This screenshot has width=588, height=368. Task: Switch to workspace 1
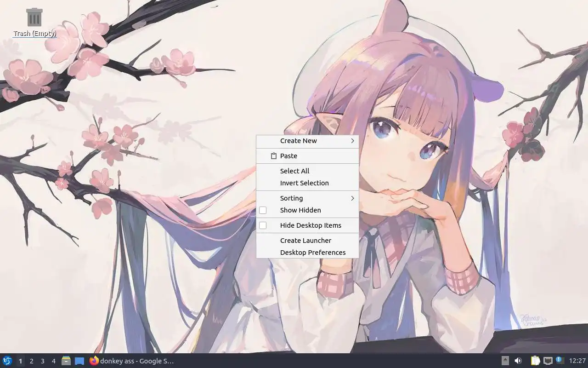(20, 361)
